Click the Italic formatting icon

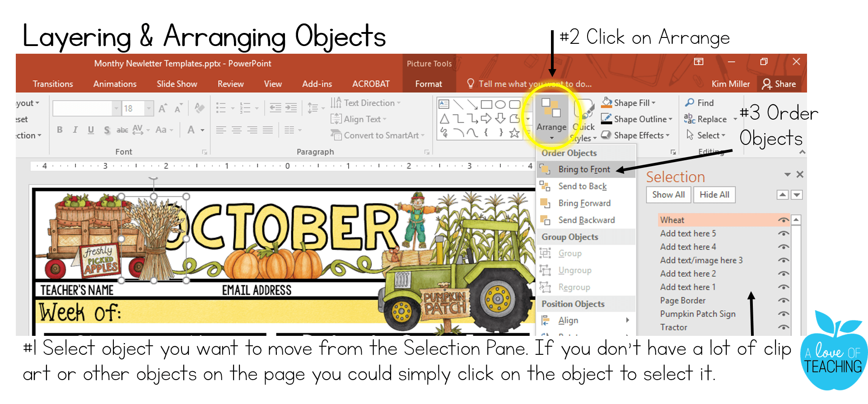75,130
